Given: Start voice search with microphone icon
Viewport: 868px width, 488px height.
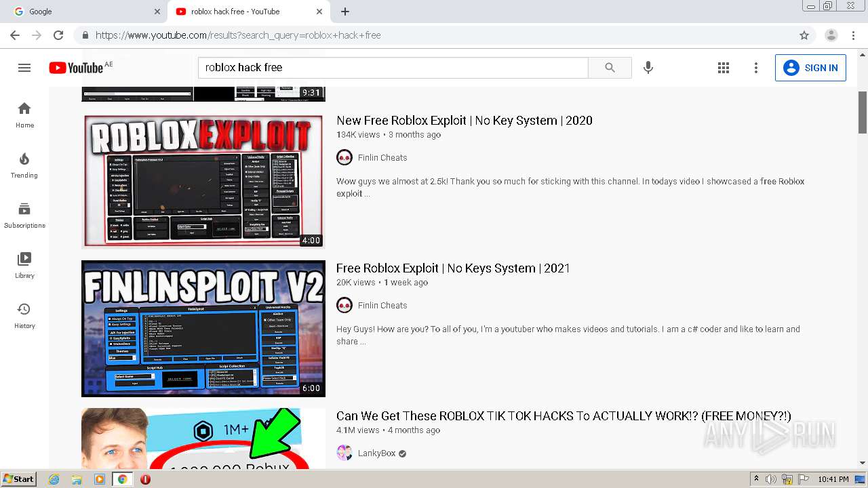Looking at the screenshot, I should [648, 67].
